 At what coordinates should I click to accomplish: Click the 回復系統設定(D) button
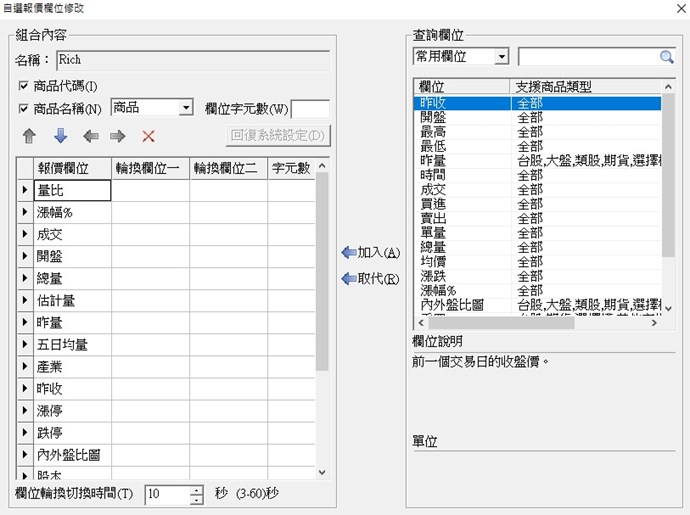tap(277, 135)
